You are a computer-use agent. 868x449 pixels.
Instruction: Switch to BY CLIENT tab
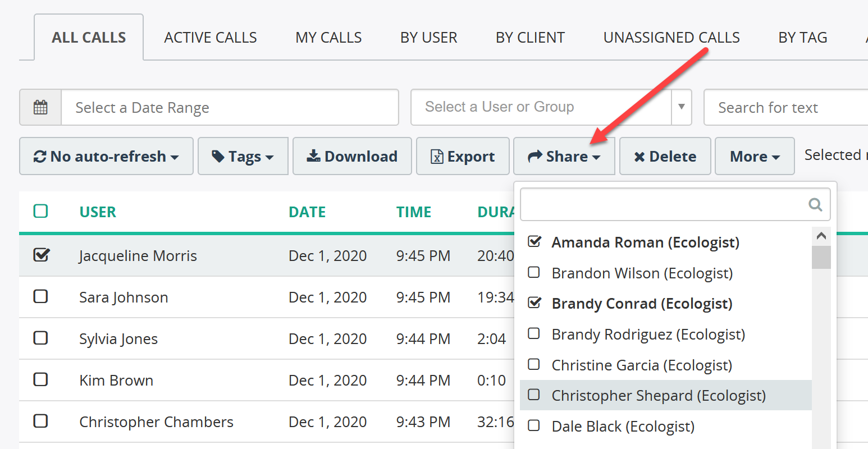tap(530, 38)
